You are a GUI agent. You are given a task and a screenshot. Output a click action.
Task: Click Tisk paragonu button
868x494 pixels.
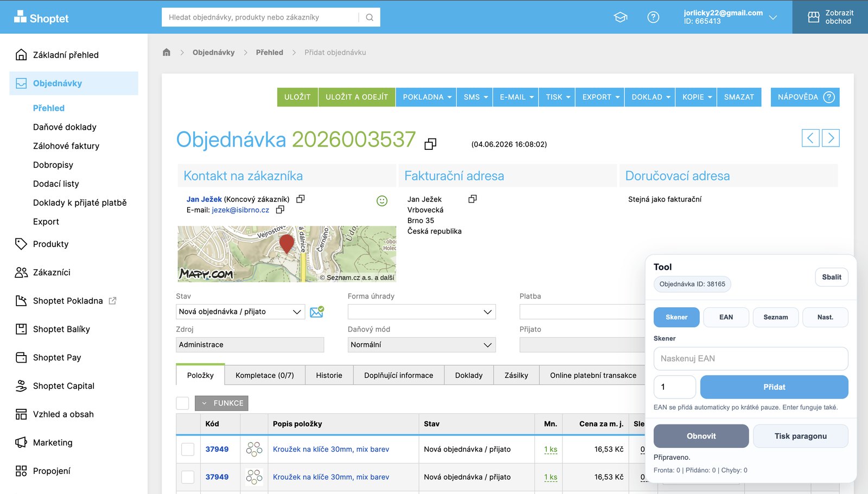tap(801, 436)
